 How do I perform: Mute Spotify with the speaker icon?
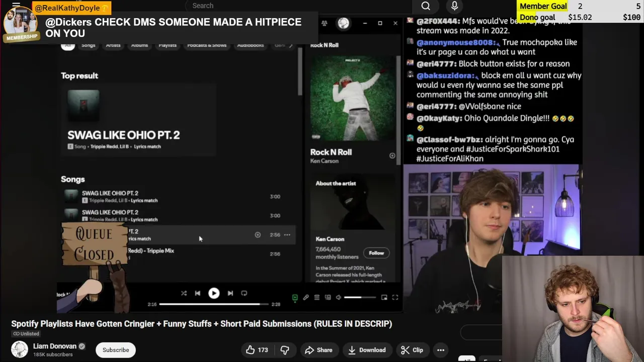pos(339,298)
